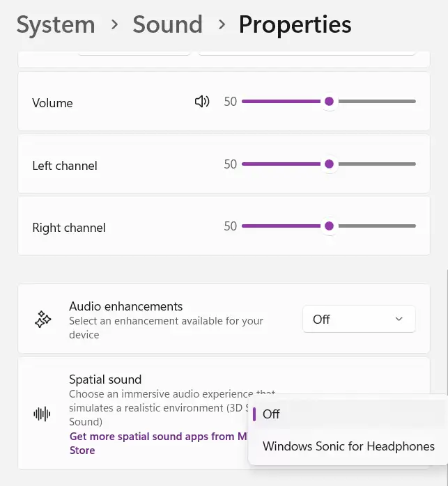Choose Off in the spatial sound list
The height and width of the screenshot is (486, 448).
(x=272, y=414)
